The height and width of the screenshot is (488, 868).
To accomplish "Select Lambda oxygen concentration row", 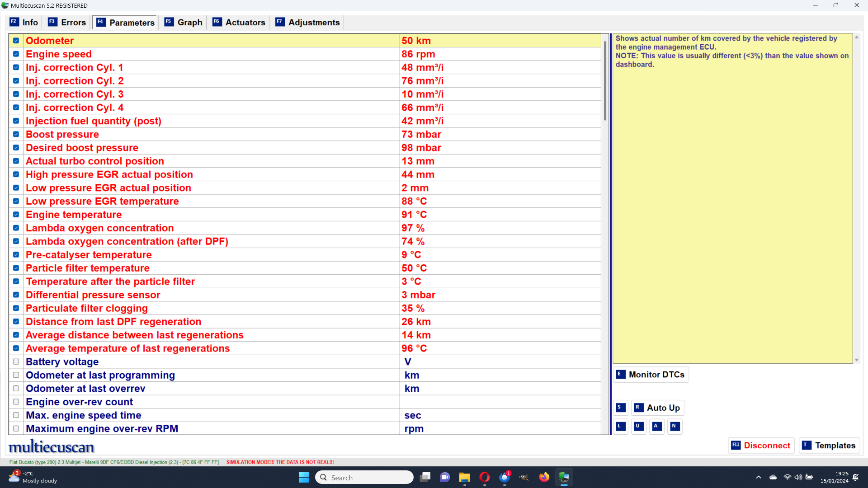I will (x=304, y=228).
